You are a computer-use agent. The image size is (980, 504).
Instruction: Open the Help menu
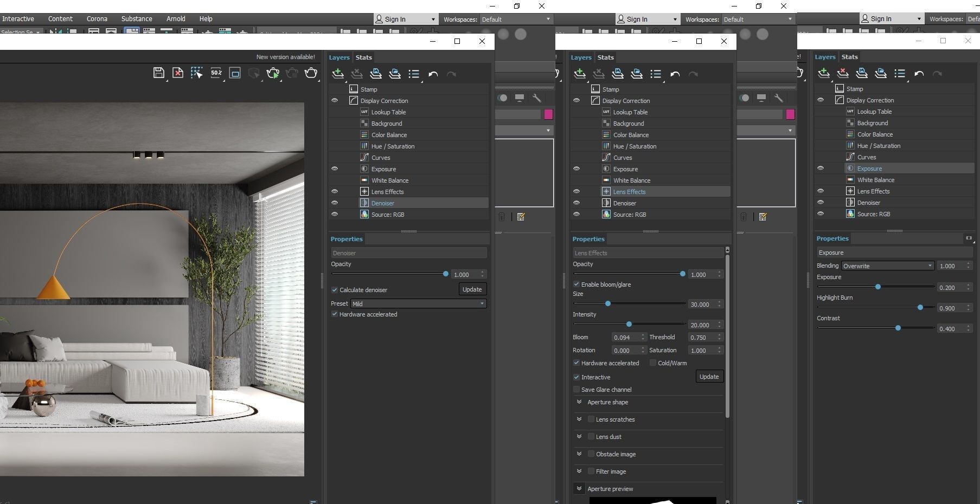[x=206, y=18]
